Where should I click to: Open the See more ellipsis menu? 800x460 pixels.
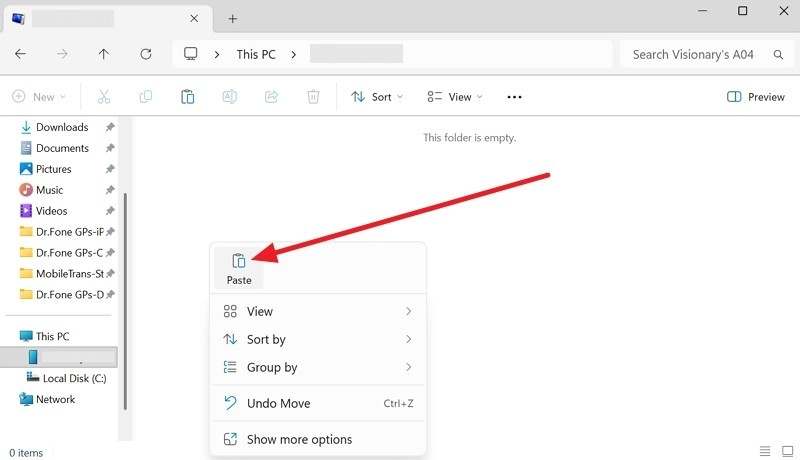[x=514, y=96]
